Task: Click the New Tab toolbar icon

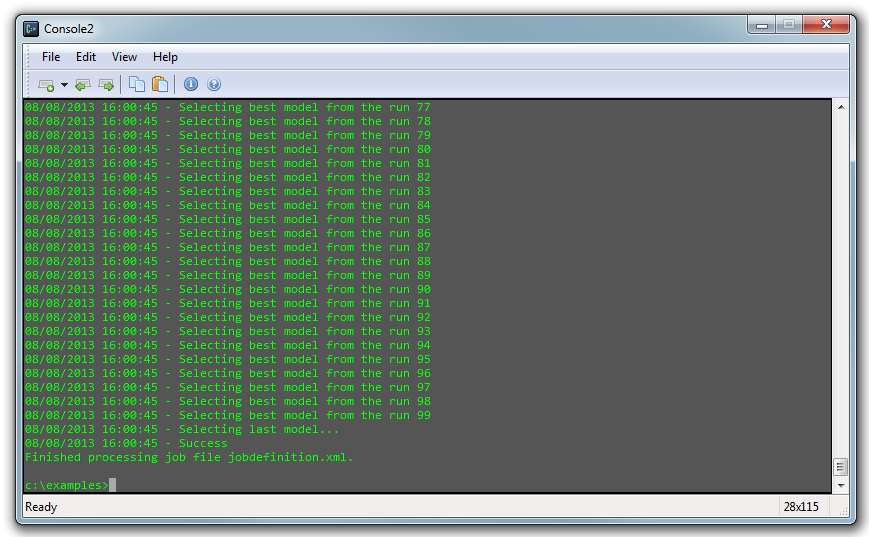Action: 45,85
